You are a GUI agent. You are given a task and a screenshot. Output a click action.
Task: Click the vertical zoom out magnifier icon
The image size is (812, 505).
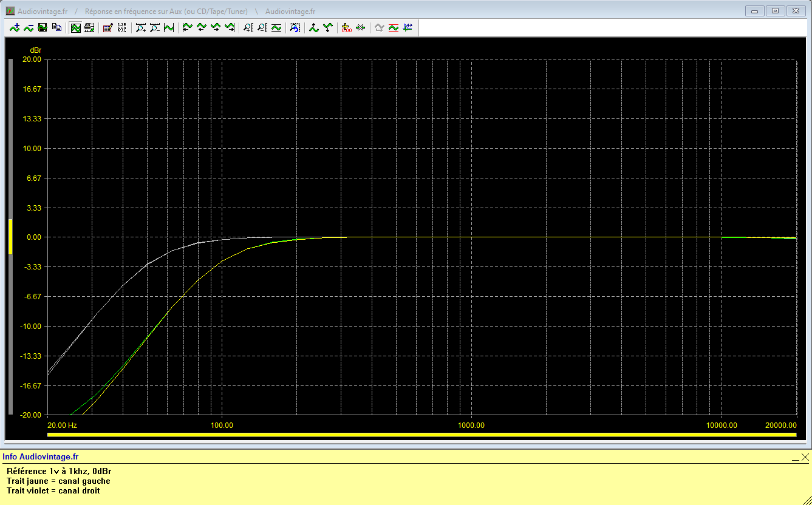click(x=262, y=27)
